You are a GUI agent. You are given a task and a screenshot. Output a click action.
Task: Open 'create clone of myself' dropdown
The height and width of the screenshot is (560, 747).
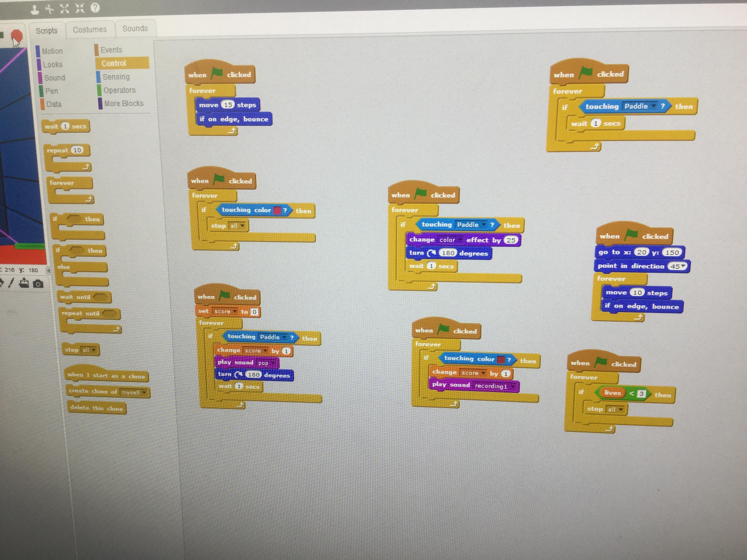[145, 393]
